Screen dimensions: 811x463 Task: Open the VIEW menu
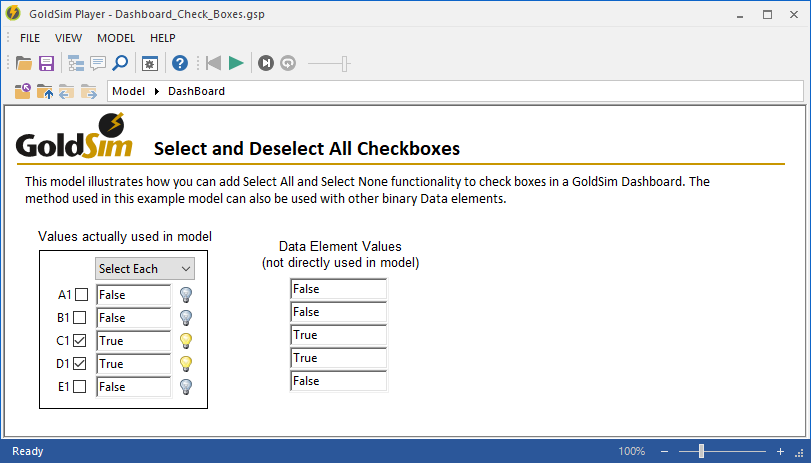tap(68, 38)
